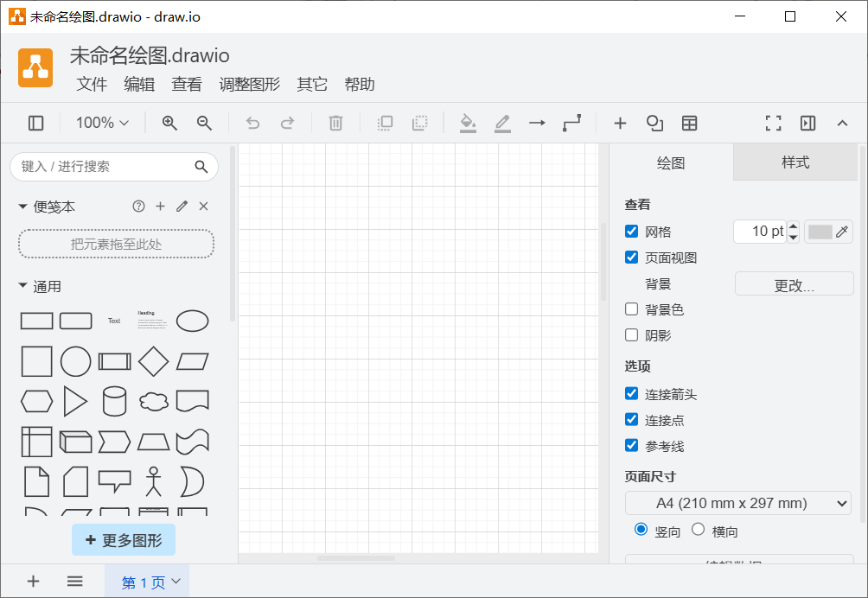Select the Fill Color tool
Viewport: 868px width, 598px height.
coord(468,124)
